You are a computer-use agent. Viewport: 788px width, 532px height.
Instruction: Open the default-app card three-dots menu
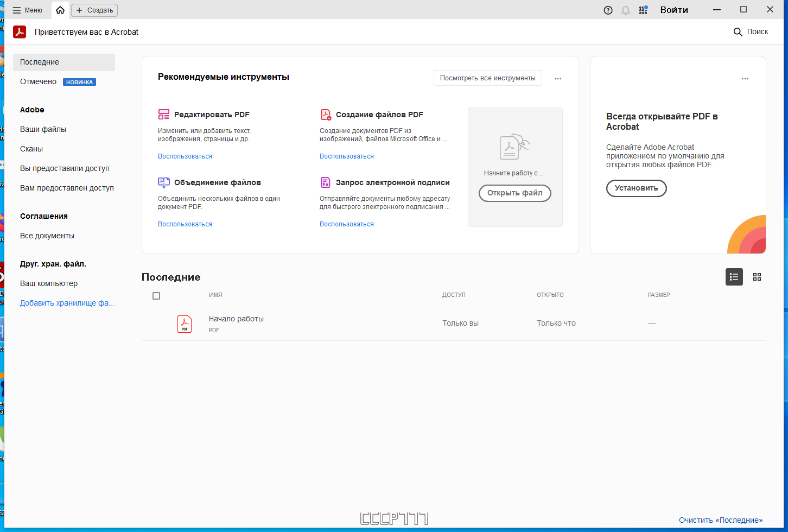tap(745, 79)
